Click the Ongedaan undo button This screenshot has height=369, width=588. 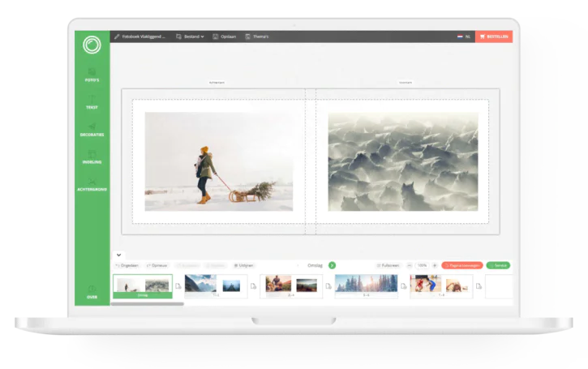[127, 265]
